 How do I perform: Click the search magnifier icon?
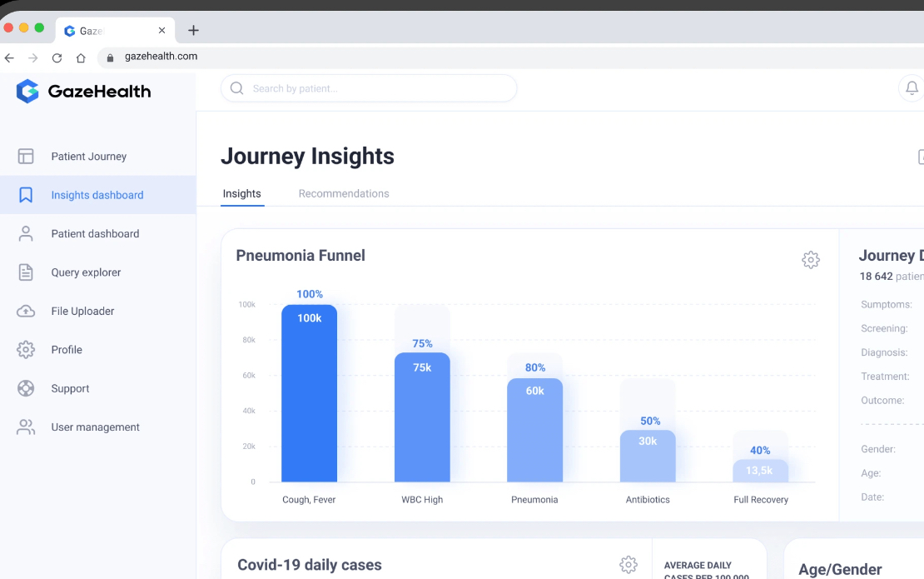tap(237, 87)
